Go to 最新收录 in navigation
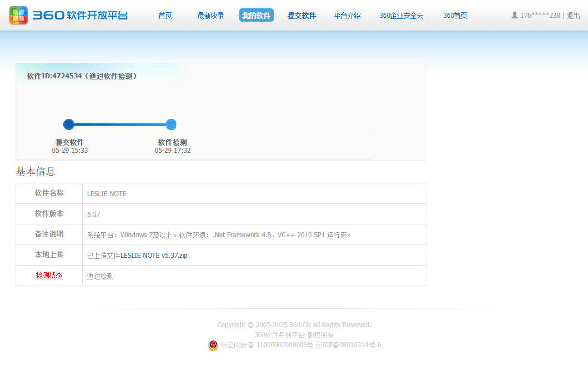This screenshot has width=588, height=370. coord(211,16)
